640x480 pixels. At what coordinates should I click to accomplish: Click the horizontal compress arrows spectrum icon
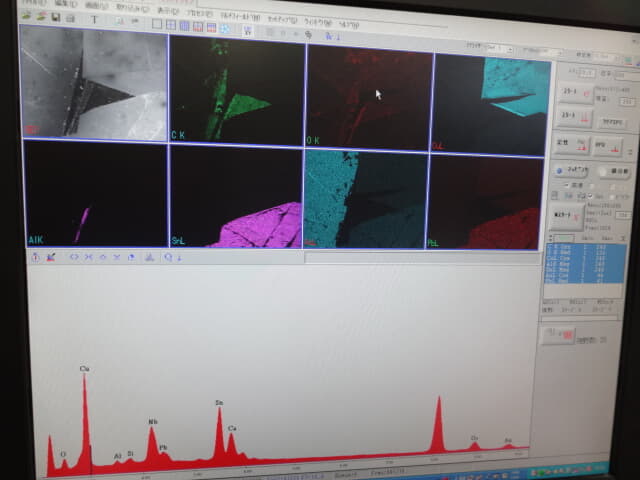pos(89,257)
